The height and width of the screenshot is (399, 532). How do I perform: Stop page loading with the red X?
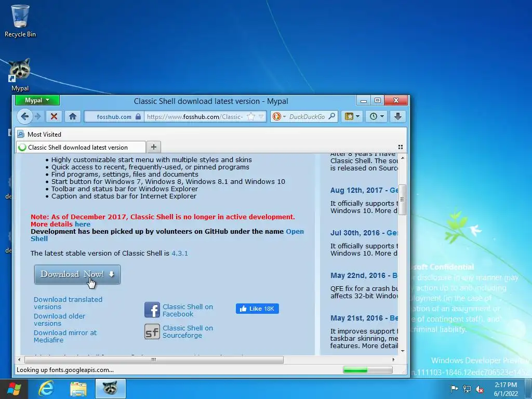point(54,116)
